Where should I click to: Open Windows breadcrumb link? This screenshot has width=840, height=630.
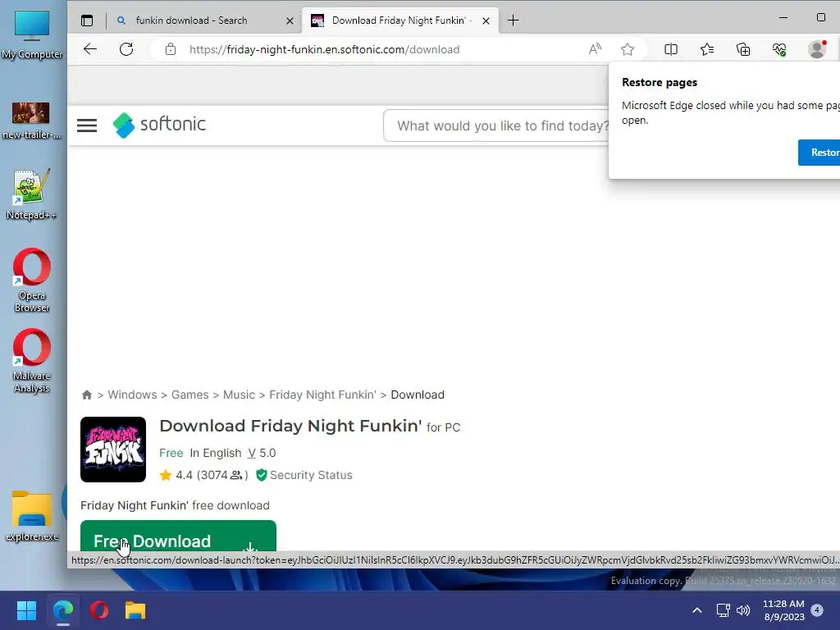(x=132, y=395)
